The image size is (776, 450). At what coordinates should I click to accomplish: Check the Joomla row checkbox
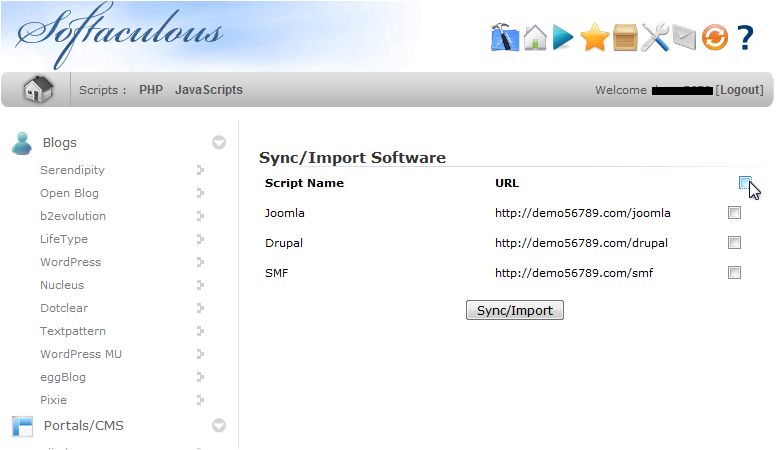pyautogui.click(x=734, y=213)
